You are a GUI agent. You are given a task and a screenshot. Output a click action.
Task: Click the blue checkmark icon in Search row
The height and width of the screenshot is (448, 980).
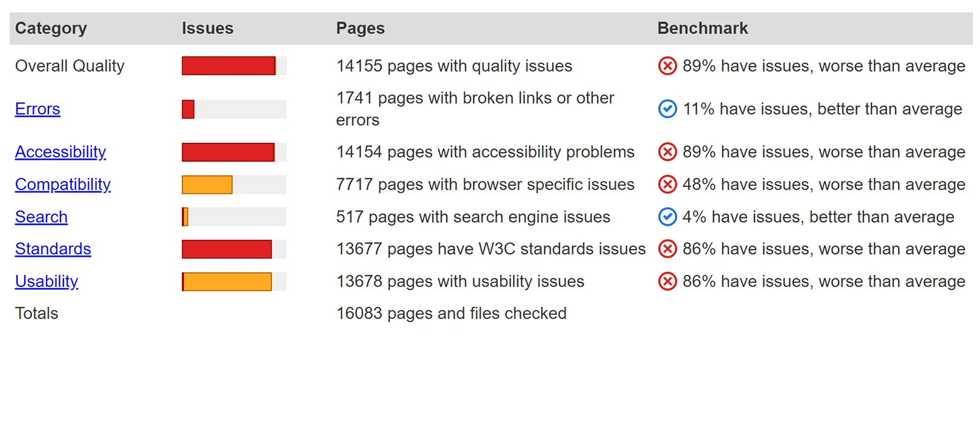(x=667, y=217)
